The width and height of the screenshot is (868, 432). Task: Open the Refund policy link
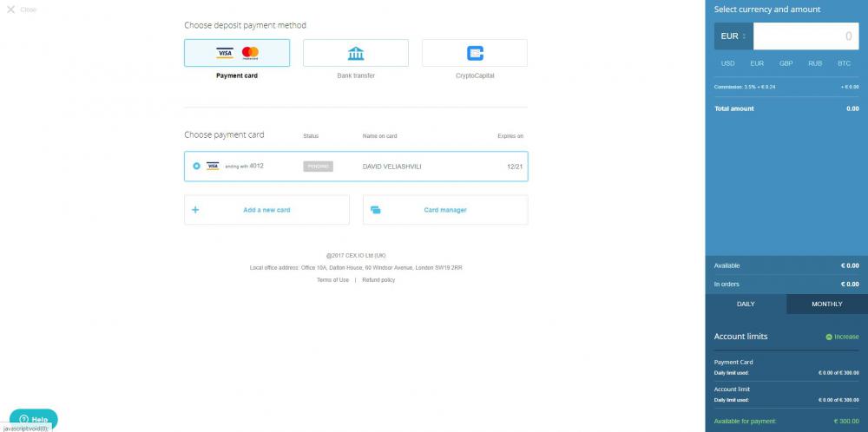point(378,280)
